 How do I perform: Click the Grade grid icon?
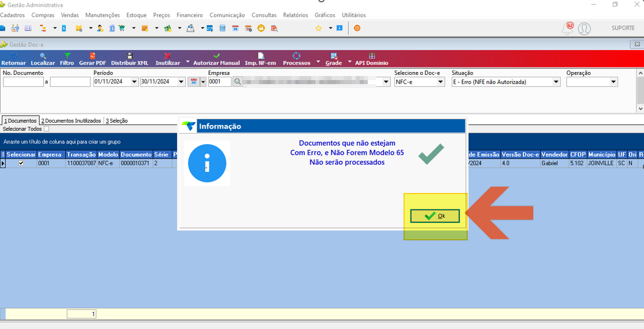coord(333,56)
